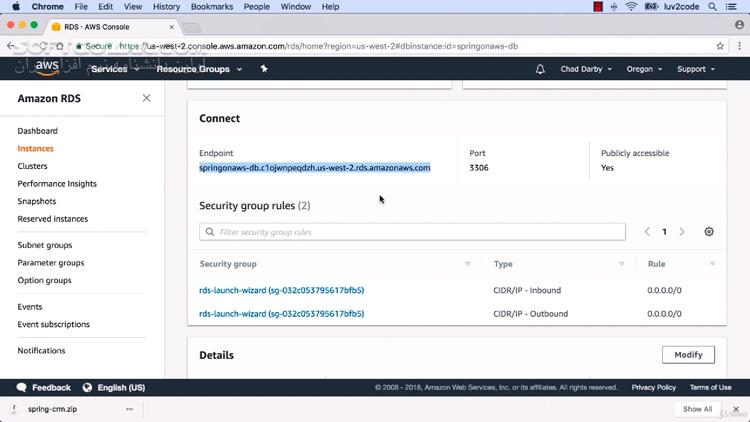750x422 pixels.
Task: Open the notifications bell icon
Action: tap(540, 69)
